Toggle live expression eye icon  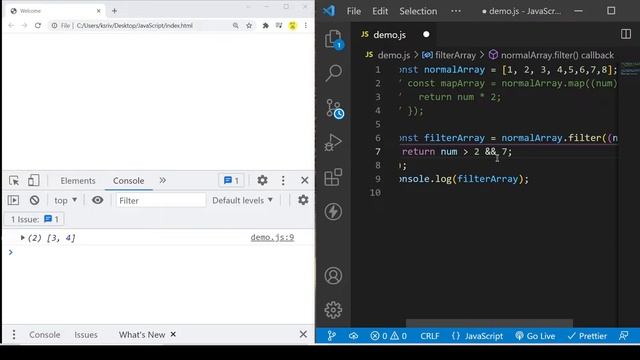(97, 200)
